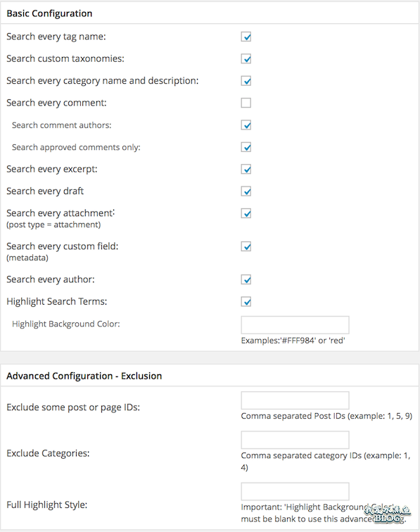
Task: Click the 'Search approved comments only:' label
Action: click(x=76, y=147)
